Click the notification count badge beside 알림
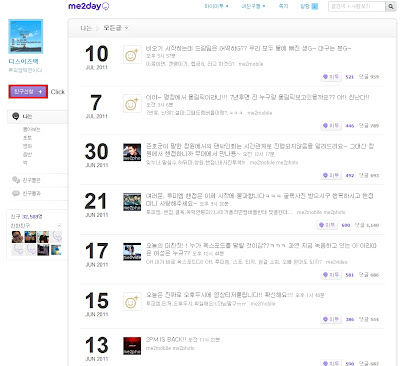The image size is (400, 366). pyautogui.click(x=314, y=6)
